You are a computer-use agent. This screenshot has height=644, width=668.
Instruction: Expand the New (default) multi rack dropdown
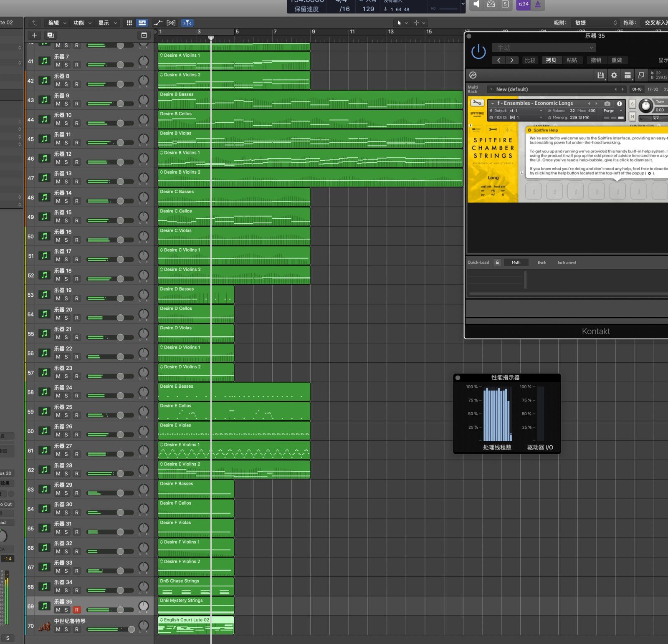click(491, 89)
